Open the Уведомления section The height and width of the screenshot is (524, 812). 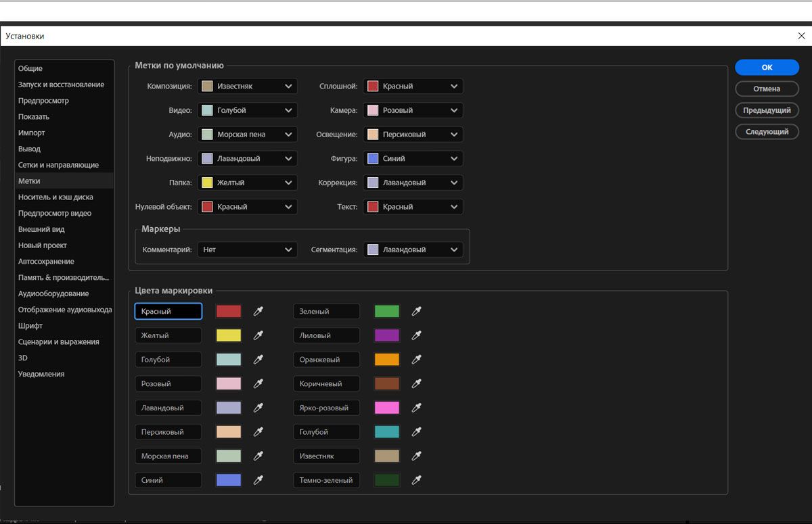coord(64,374)
